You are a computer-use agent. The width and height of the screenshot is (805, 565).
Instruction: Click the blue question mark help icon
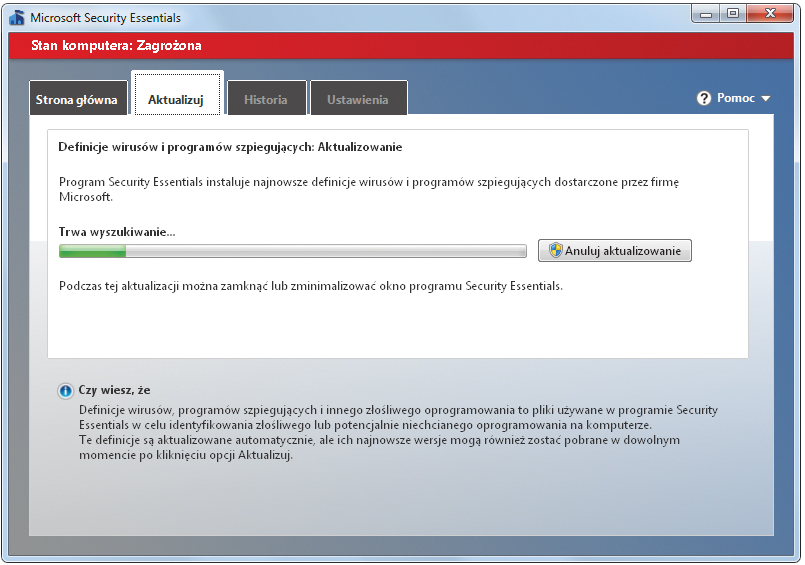704,98
